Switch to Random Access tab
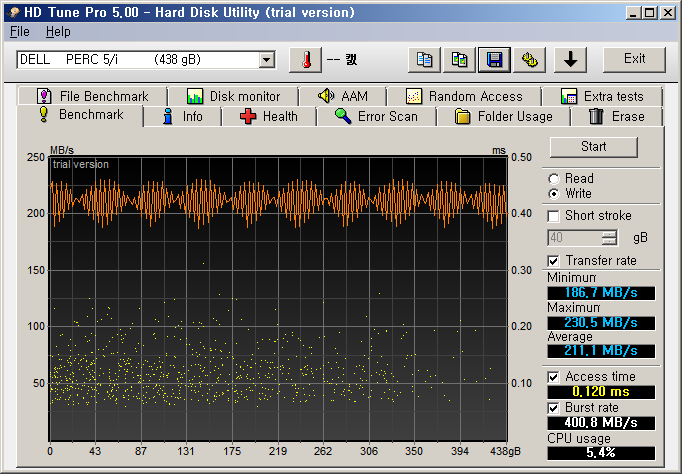The height and width of the screenshot is (474, 682). pyautogui.click(x=464, y=96)
